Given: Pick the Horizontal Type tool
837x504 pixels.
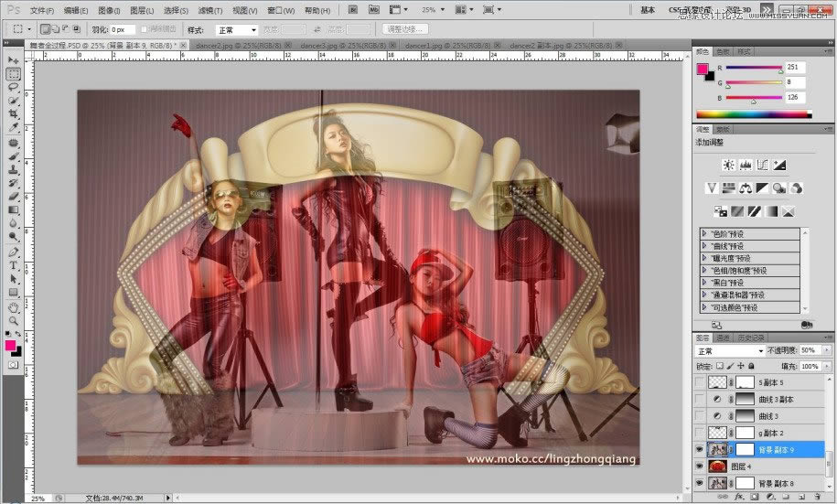Looking at the screenshot, I should tap(14, 266).
